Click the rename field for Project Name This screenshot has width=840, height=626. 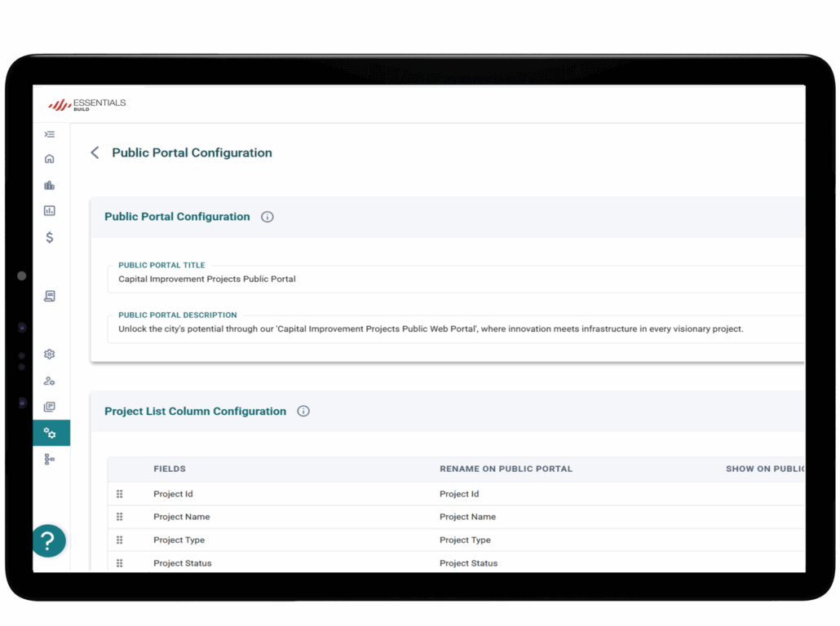467,517
